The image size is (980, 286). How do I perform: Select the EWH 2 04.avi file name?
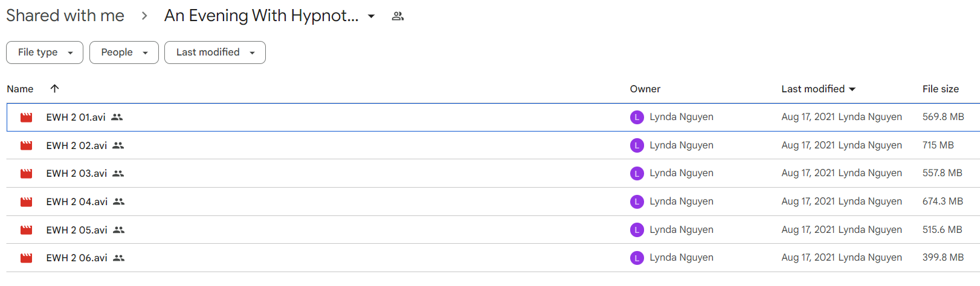77,202
